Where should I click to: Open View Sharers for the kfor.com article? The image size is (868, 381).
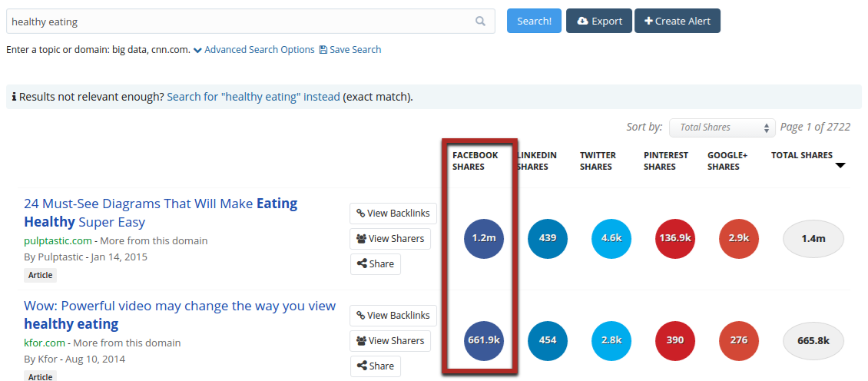[x=390, y=340]
